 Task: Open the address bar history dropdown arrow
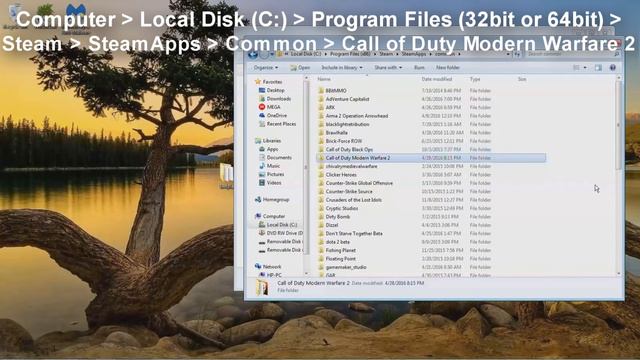click(x=508, y=54)
